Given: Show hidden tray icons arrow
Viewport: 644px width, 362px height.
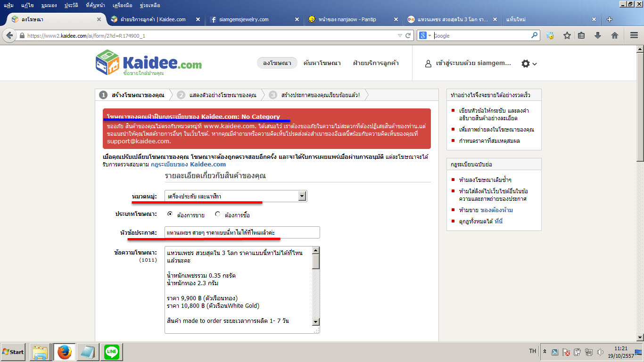Looking at the screenshot, I should click(x=545, y=352).
